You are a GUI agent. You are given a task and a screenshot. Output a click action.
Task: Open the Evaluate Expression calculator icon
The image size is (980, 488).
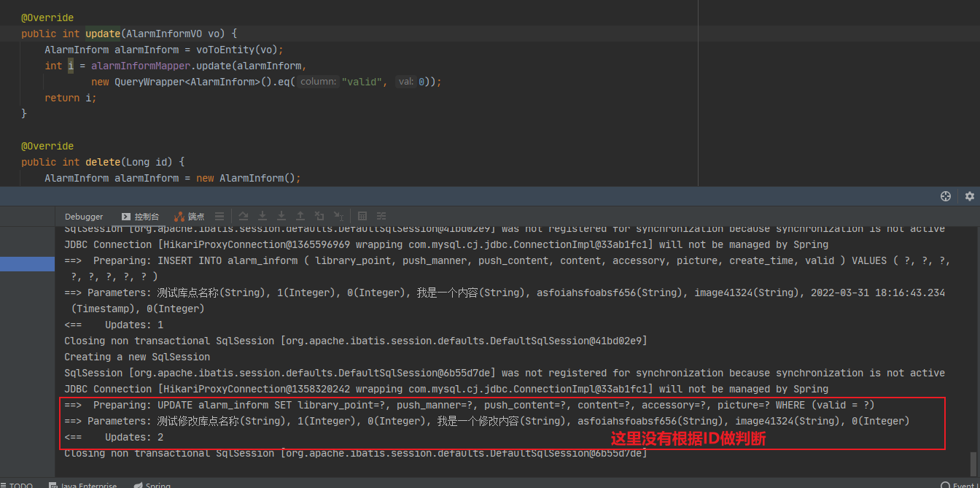coord(362,217)
